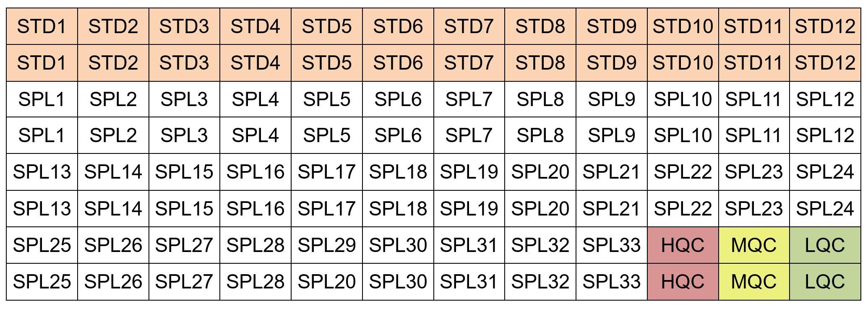Click the STD10 cell in second row

(683, 63)
